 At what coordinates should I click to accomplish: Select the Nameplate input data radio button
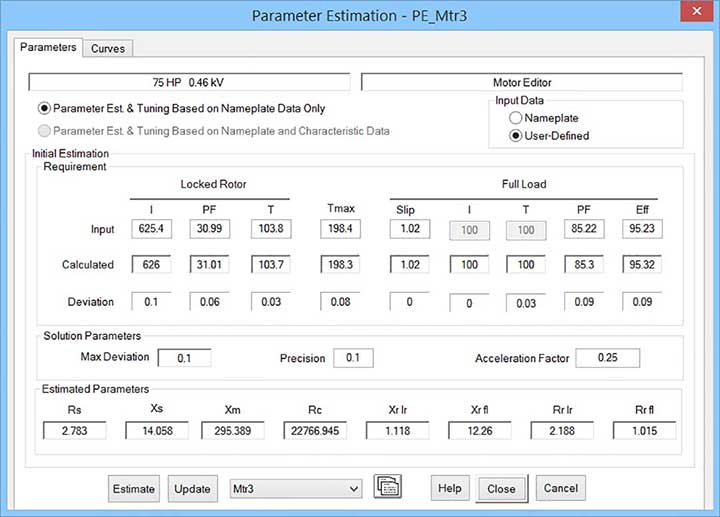[516, 118]
